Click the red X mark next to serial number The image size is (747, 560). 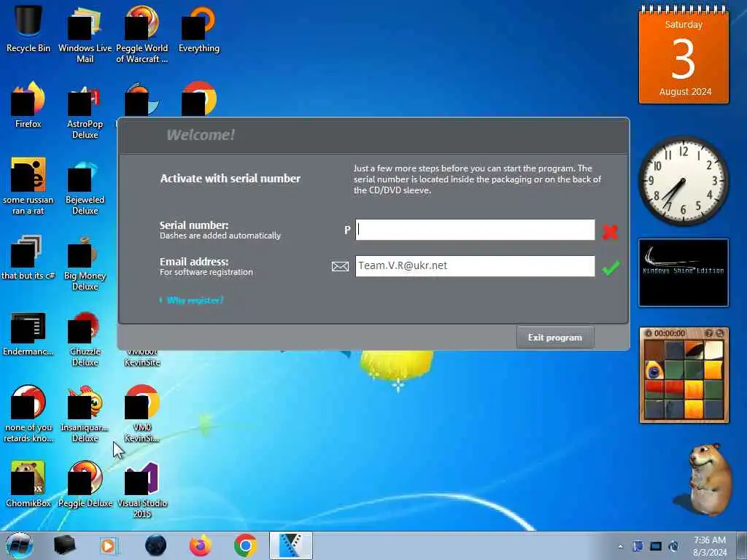611,231
